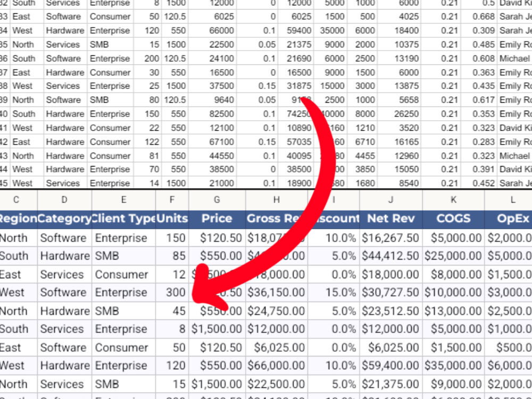
Task: Select the cell showing $36,150.00
Action: [277, 293]
